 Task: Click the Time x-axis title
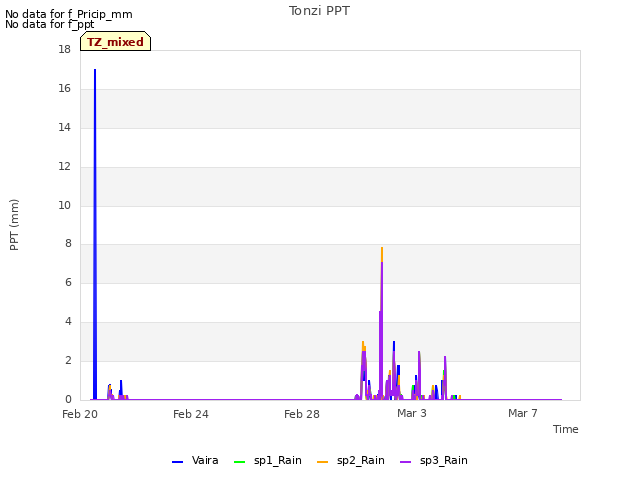point(565,429)
